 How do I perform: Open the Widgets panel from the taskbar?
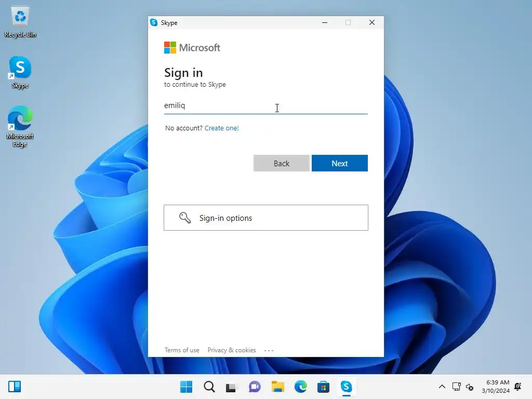coord(15,387)
